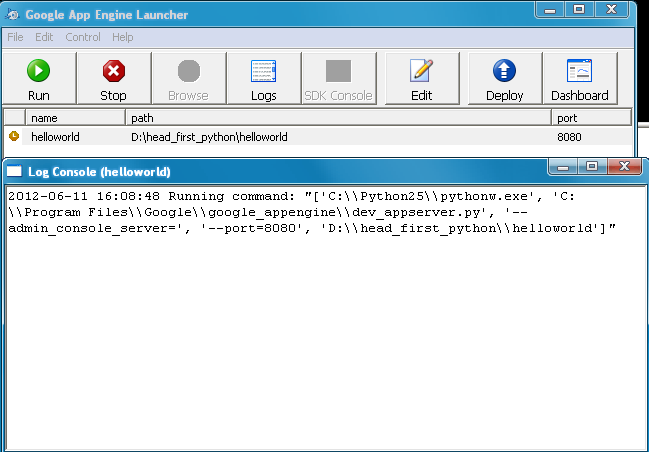The width and height of the screenshot is (649, 452).
Task: Start the app with the Run button
Action: 39,78
